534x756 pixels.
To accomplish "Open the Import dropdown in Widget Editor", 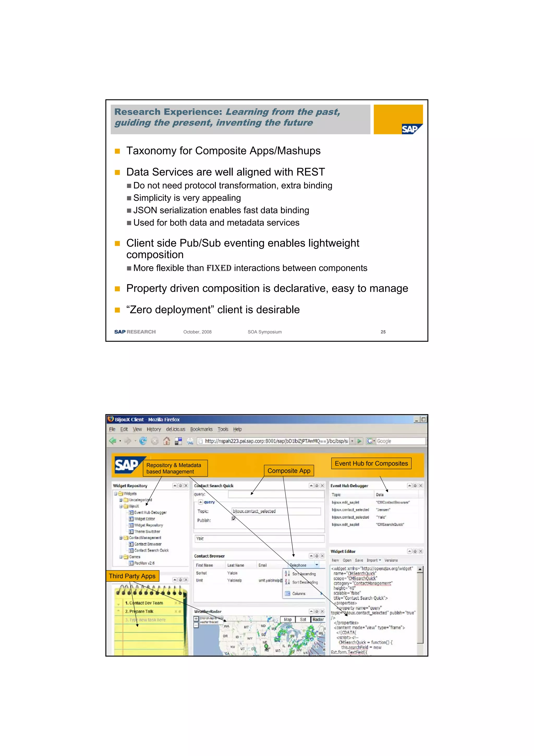I will pyautogui.click(x=374, y=560).
